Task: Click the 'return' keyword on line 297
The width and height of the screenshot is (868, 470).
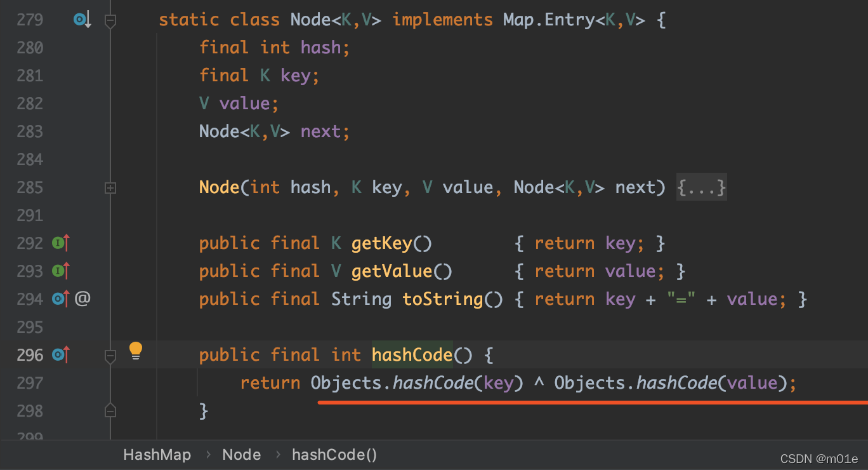Action: (270, 383)
